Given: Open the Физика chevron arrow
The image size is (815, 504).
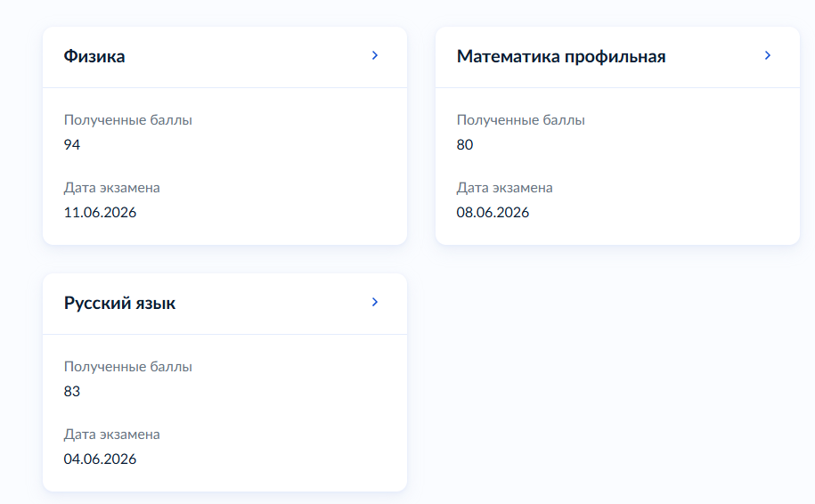Looking at the screenshot, I should point(375,55).
